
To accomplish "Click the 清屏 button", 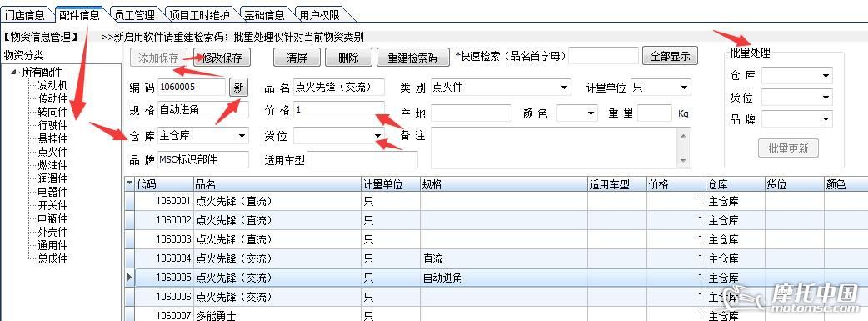I will click(297, 57).
